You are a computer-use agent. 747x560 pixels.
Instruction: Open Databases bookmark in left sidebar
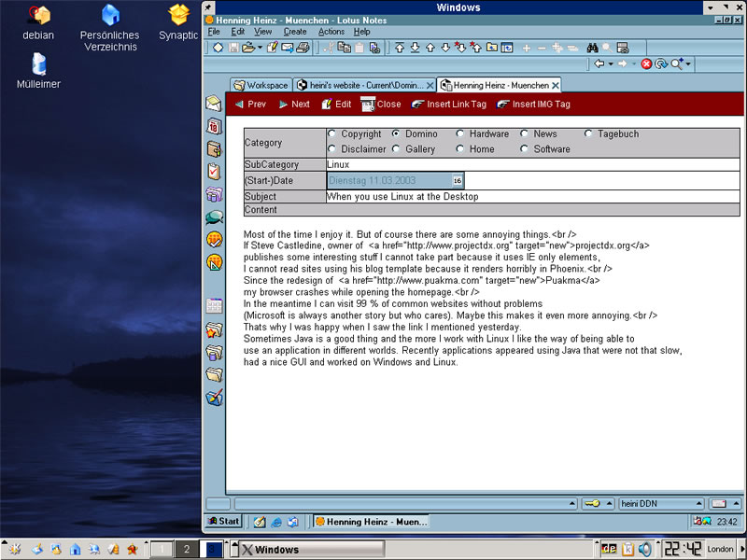215,194
